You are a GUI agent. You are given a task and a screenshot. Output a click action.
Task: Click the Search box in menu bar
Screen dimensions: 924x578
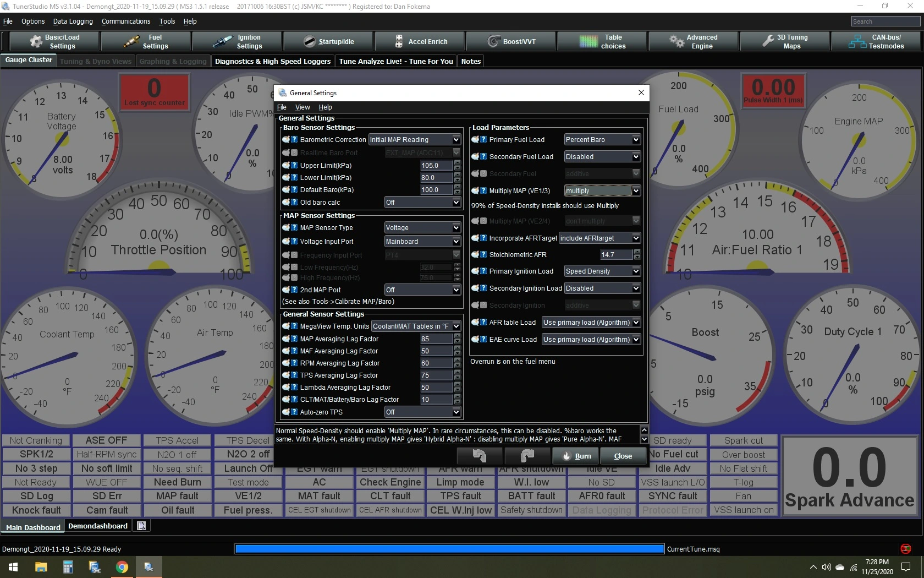pyautogui.click(x=886, y=21)
